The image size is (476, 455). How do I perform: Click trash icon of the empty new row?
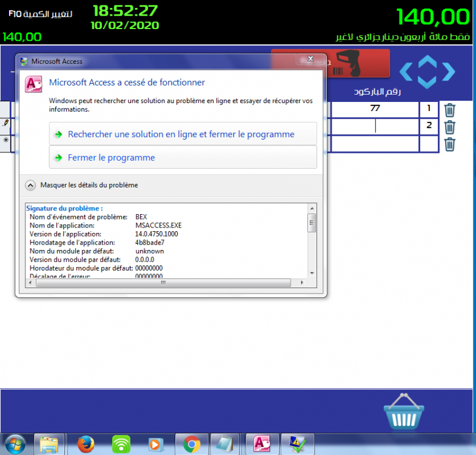[x=449, y=144]
